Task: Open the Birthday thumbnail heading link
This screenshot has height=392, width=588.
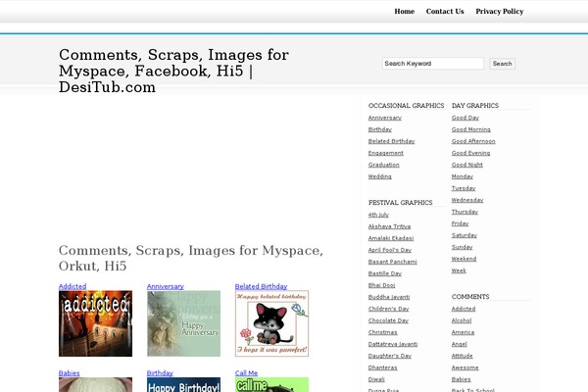Action: 160,372
